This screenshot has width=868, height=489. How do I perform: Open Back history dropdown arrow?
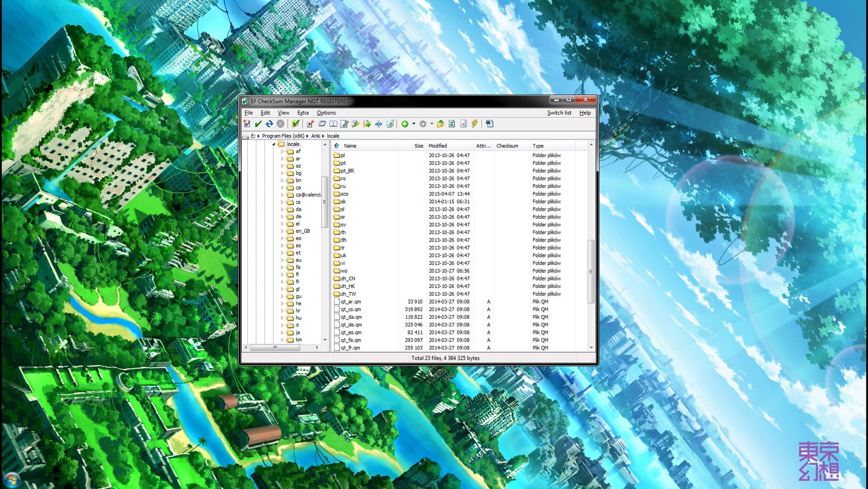pos(414,124)
